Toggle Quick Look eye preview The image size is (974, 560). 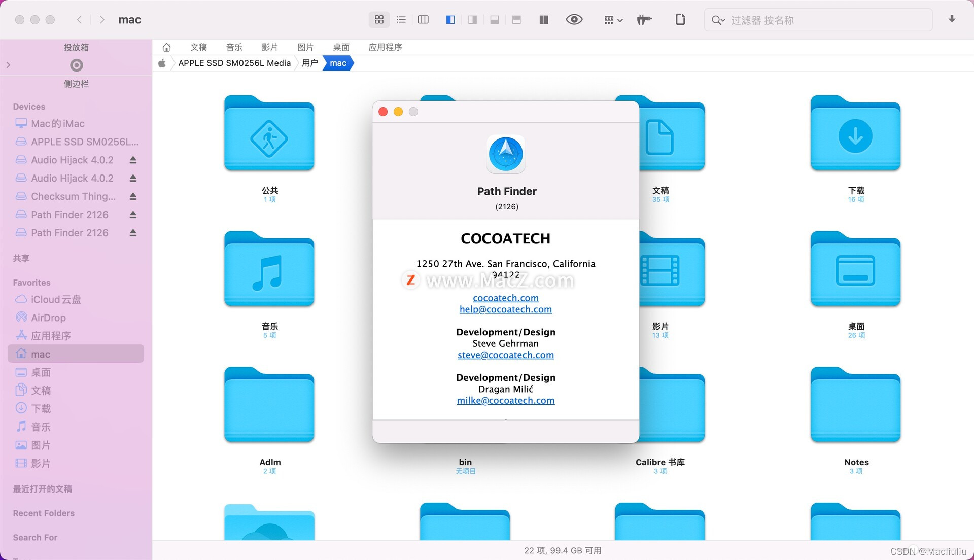[574, 20]
